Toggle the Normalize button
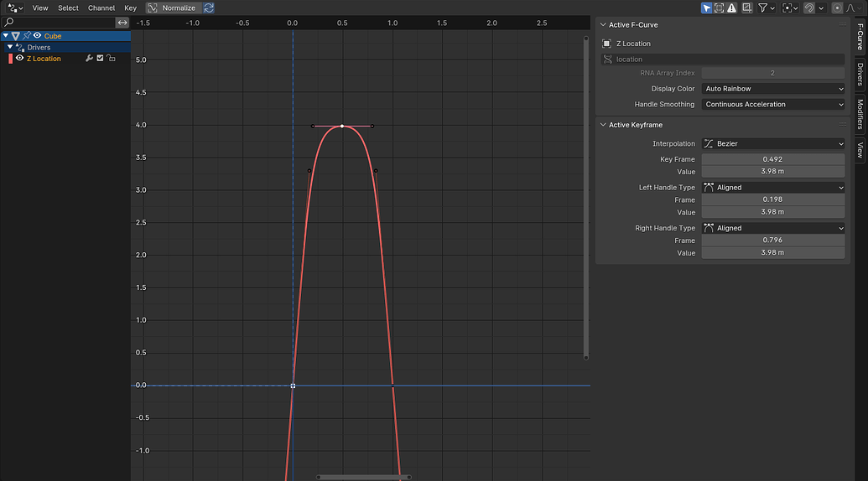868x481 pixels. (x=174, y=8)
